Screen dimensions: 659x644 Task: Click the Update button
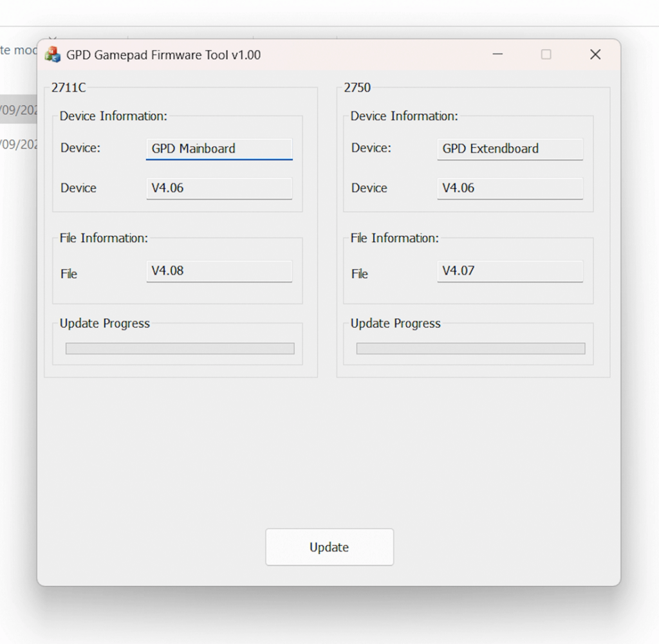click(329, 547)
